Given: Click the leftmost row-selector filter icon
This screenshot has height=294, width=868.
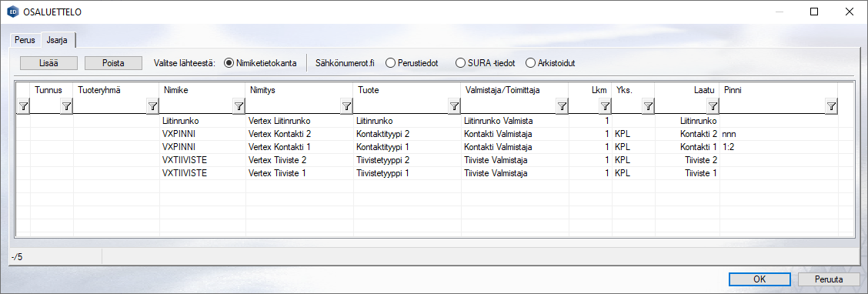Looking at the screenshot, I should [23, 107].
